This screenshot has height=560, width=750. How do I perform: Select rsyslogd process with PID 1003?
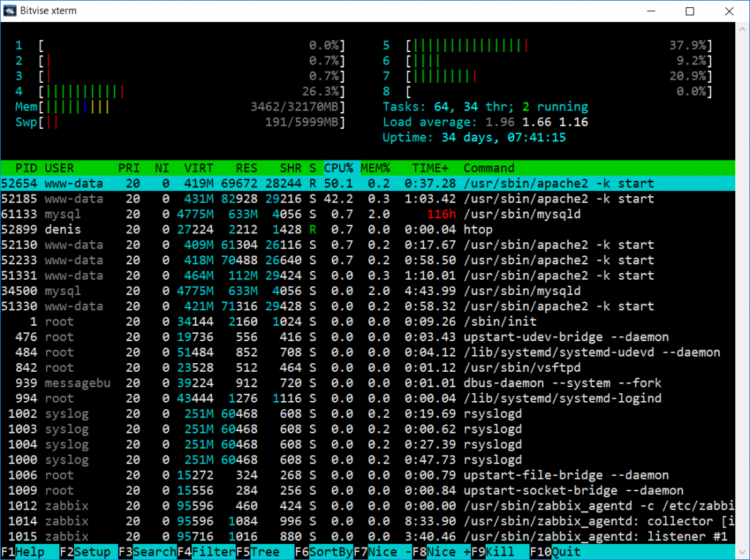pyautogui.click(x=368, y=428)
